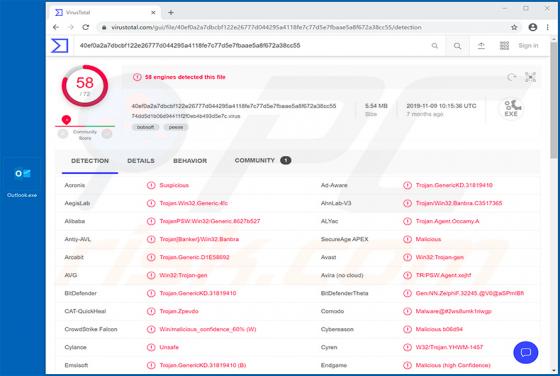
Task: Click the community score marker pin
Action: [x=66, y=120]
